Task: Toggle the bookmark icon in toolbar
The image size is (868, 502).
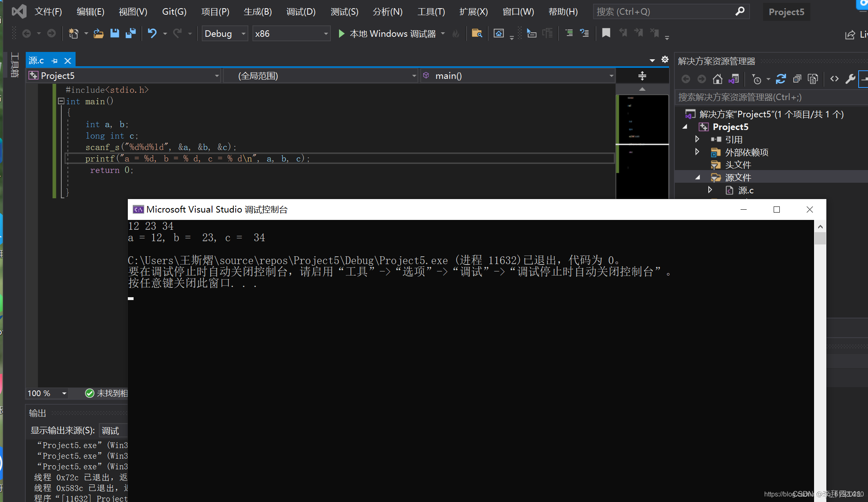Action: 606,34
